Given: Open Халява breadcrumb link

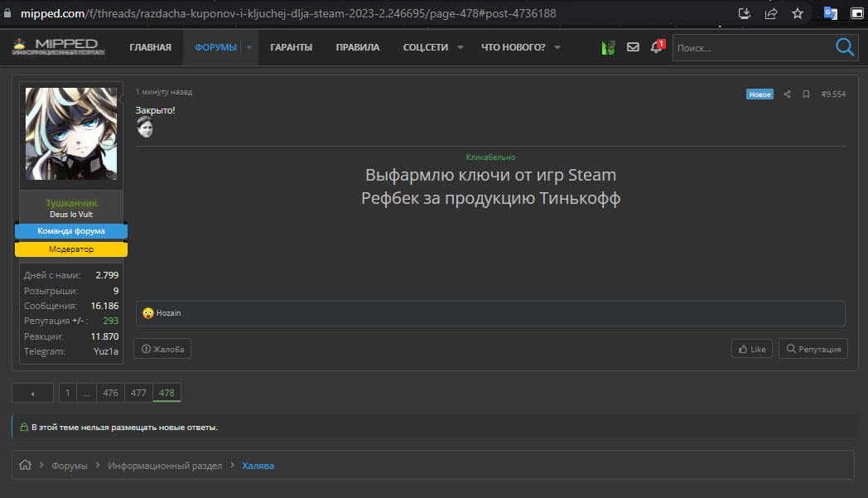Looking at the screenshot, I should tap(258, 466).
